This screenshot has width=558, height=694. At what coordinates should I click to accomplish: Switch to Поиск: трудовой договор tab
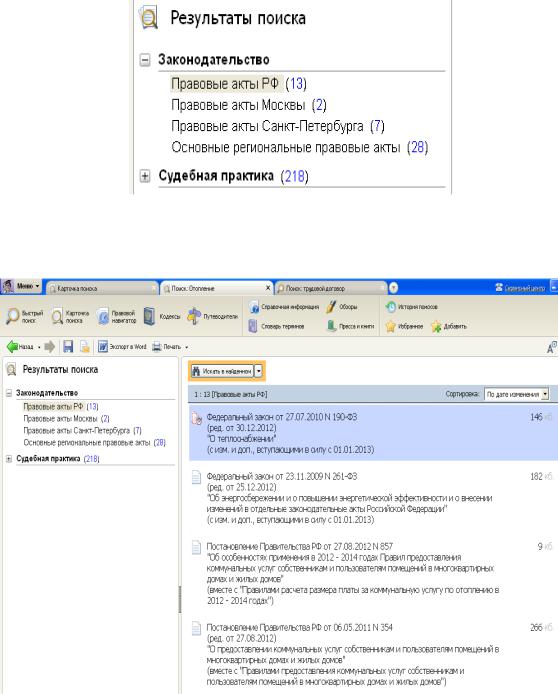pos(330,288)
